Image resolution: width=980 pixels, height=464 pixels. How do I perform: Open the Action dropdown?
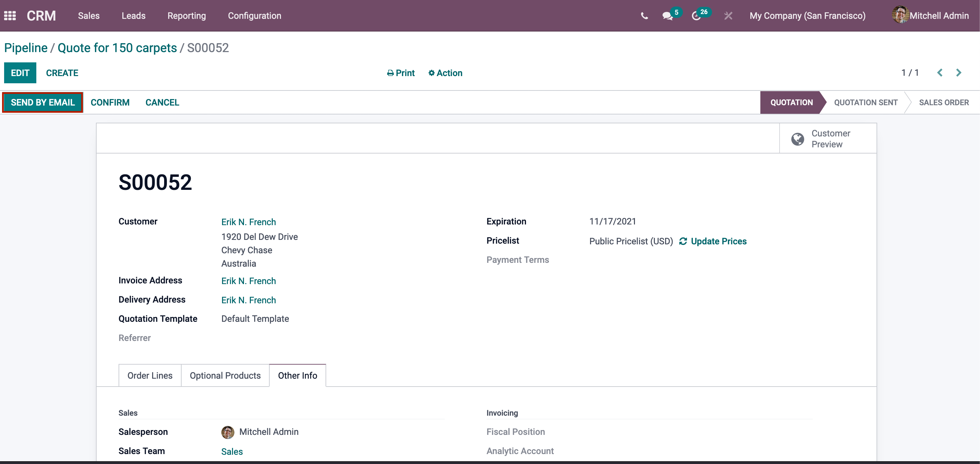click(445, 73)
